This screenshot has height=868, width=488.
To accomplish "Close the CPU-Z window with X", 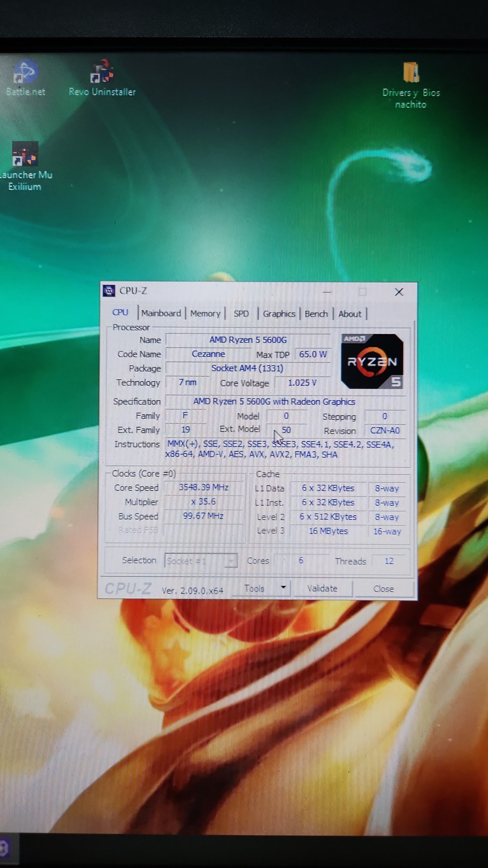I will pyautogui.click(x=399, y=292).
